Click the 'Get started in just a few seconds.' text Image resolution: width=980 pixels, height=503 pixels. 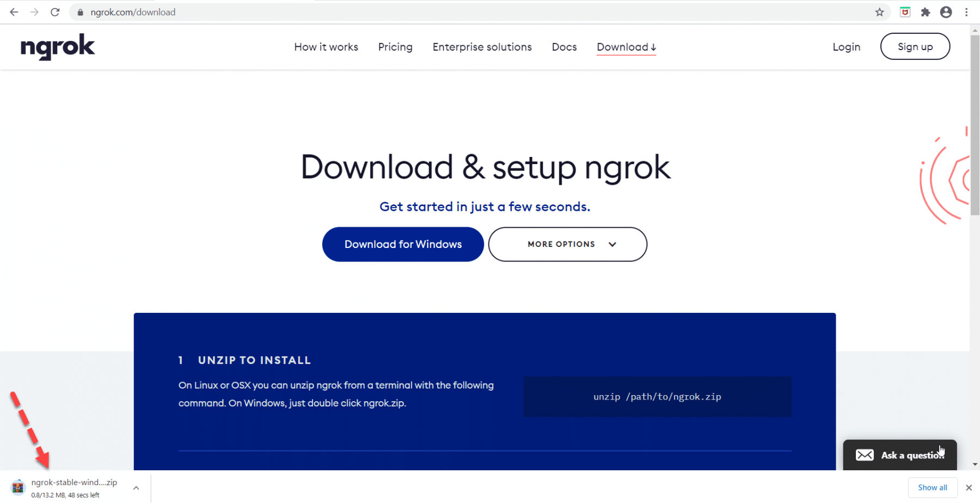click(x=485, y=207)
